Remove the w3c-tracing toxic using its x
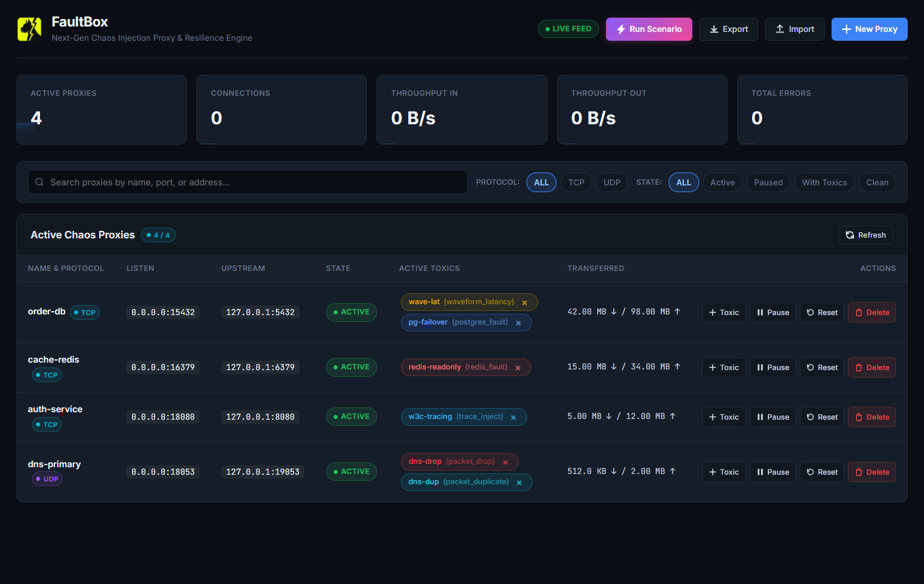Screen dimensions: 924x584 [514, 417]
